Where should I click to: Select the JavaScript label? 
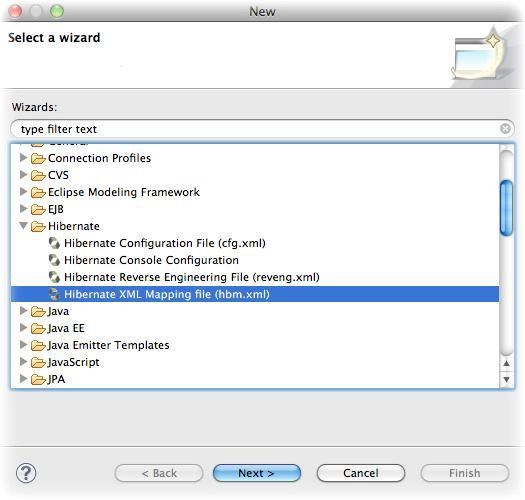click(74, 362)
